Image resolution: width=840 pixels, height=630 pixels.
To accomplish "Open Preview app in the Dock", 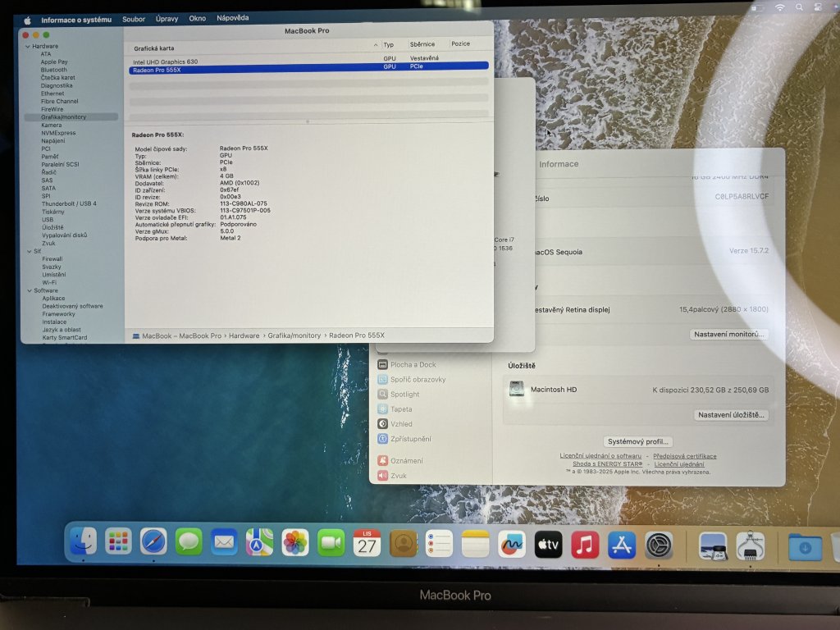I will (x=713, y=546).
